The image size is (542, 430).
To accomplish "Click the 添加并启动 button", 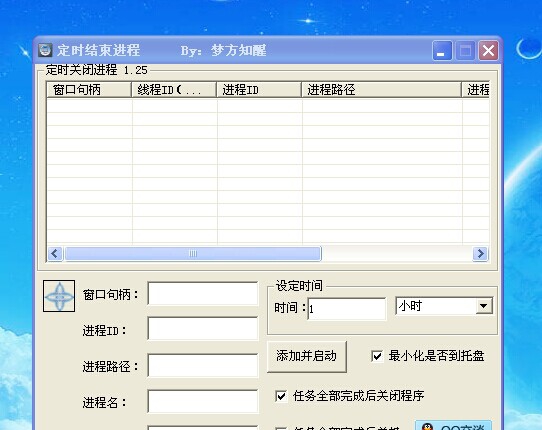I will click(307, 356).
